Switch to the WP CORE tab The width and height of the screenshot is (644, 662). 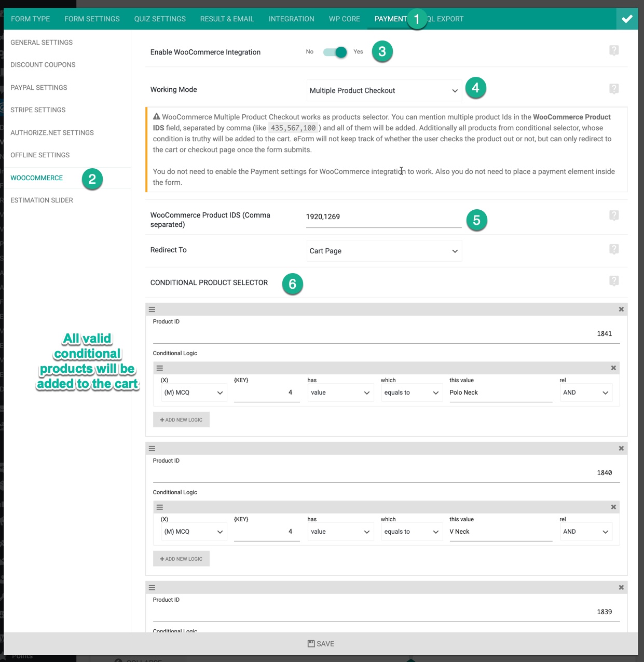[345, 19]
